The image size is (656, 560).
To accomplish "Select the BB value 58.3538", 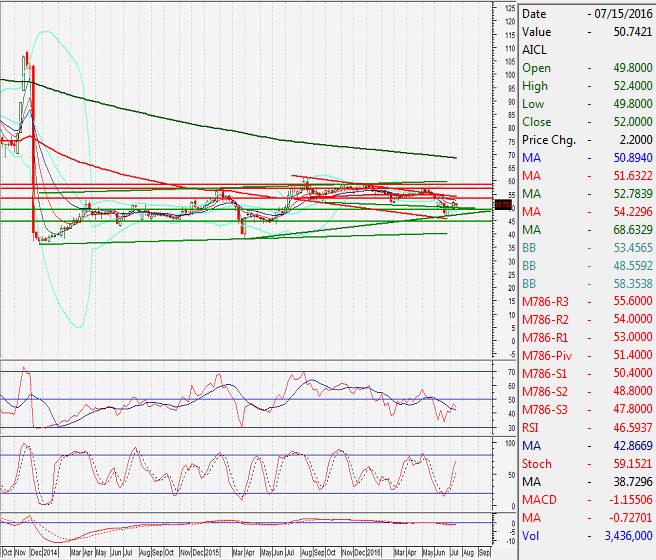I will click(x=626, y=284).
